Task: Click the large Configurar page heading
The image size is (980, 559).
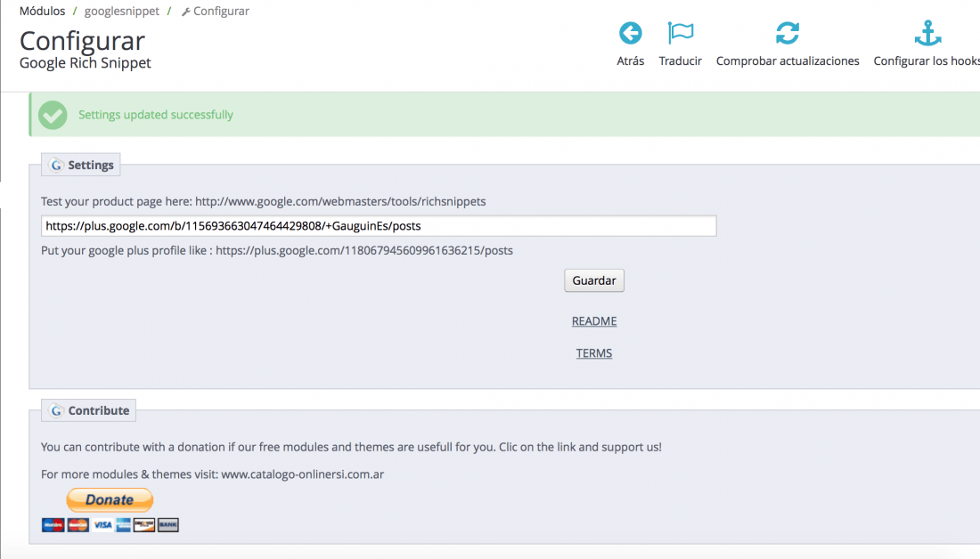Action: click(x=83, y=41)
